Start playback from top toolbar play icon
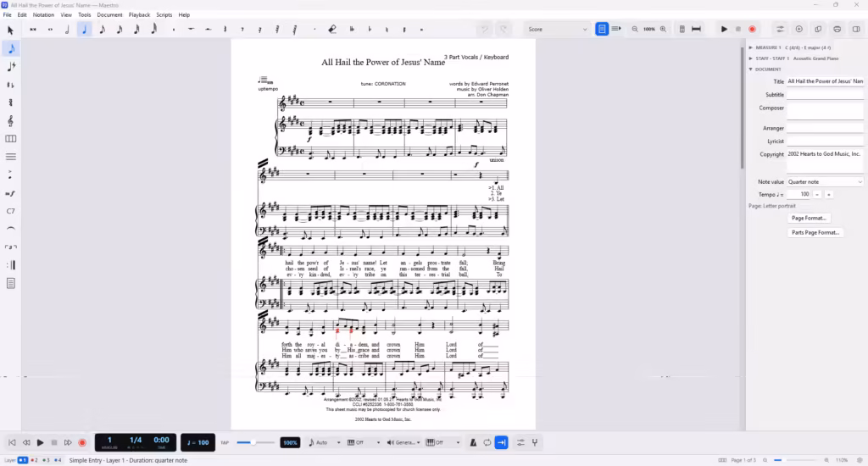 click(724, 30)
